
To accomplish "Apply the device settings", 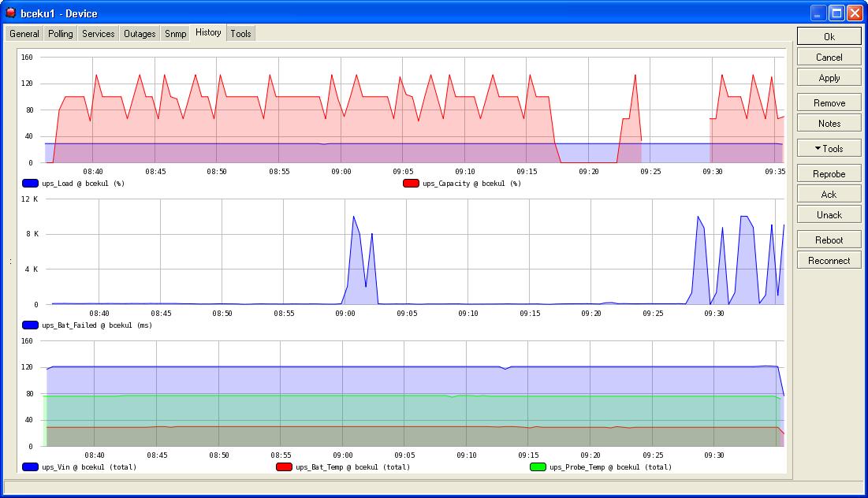I will coord(829,77).
